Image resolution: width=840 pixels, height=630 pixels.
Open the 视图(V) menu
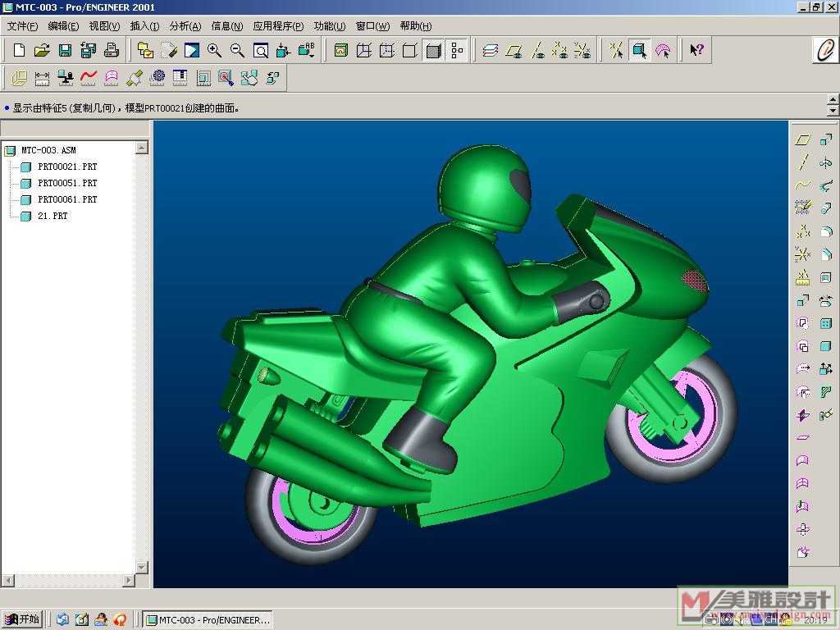104,25
